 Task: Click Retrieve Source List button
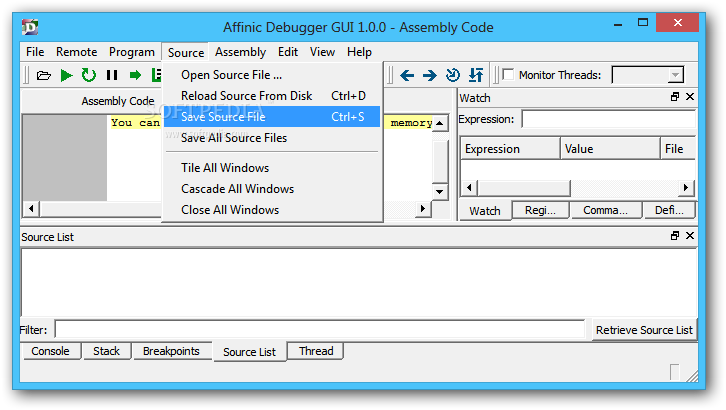click(644, 330)
